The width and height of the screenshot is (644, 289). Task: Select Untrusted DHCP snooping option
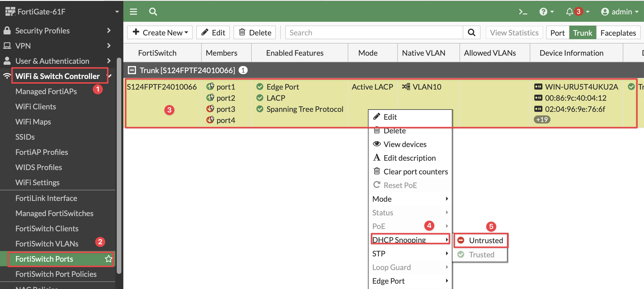click(481, 240)
